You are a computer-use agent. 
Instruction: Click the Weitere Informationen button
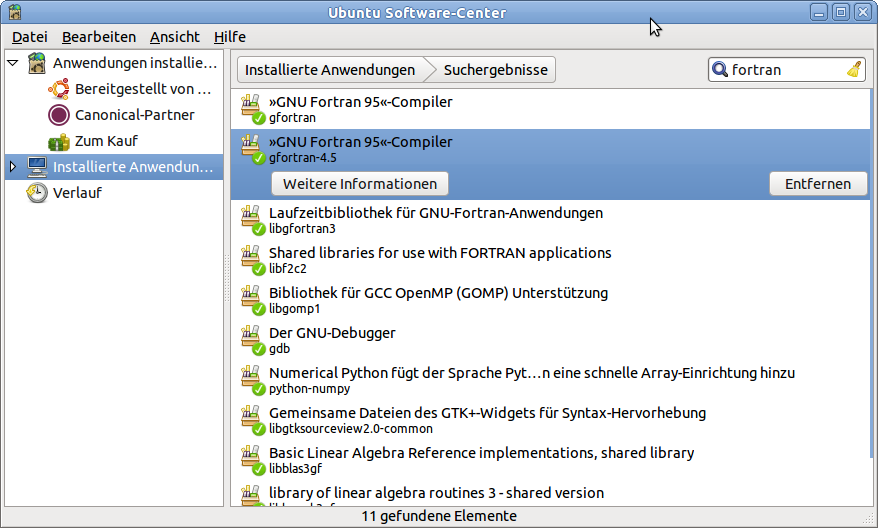(360, 184)
